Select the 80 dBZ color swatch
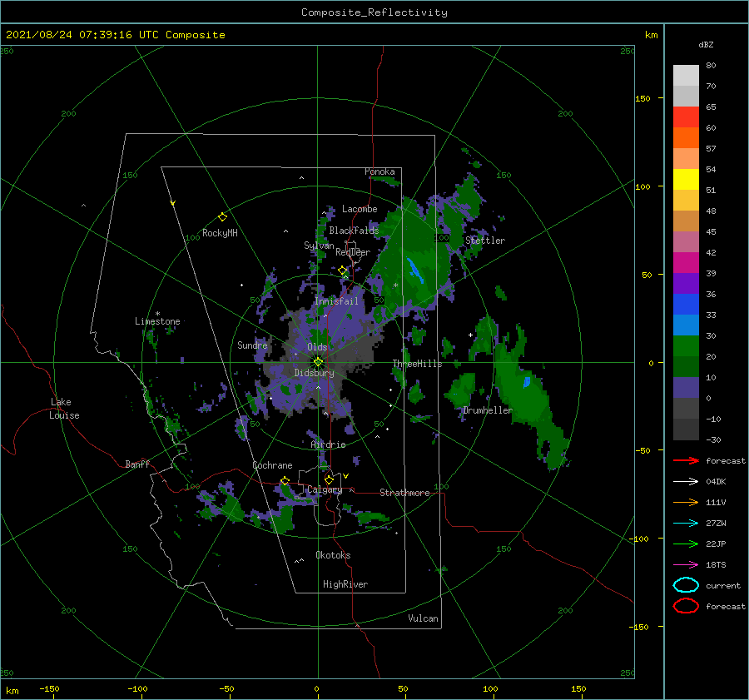The height and width of the screenshot is (700, 749). tap(686, 76)
